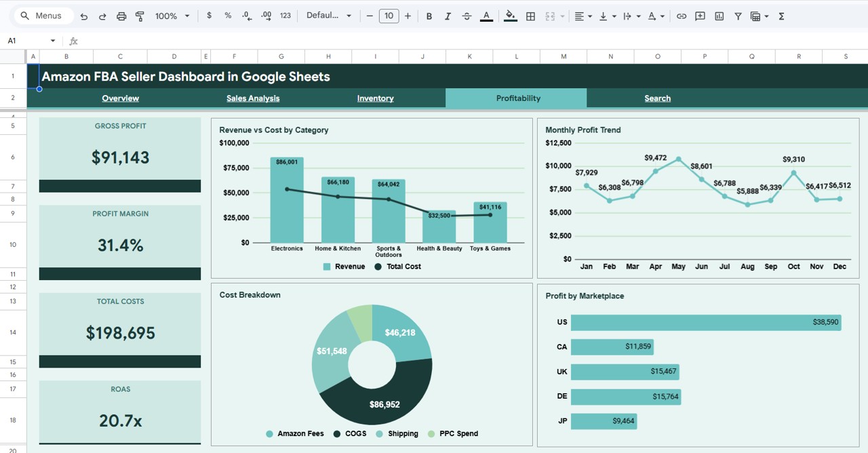Select the Profitability tab
Image resolution: width=868 pixels, height=453 pixels.
click(x=516, y=98)
